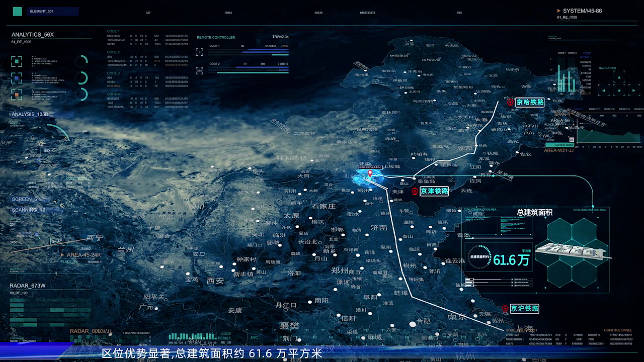Click the navigation left arrow
Image resolution: width=644 pixels, height=362 pixels.
pyautogui.click(x=604, y=89)
